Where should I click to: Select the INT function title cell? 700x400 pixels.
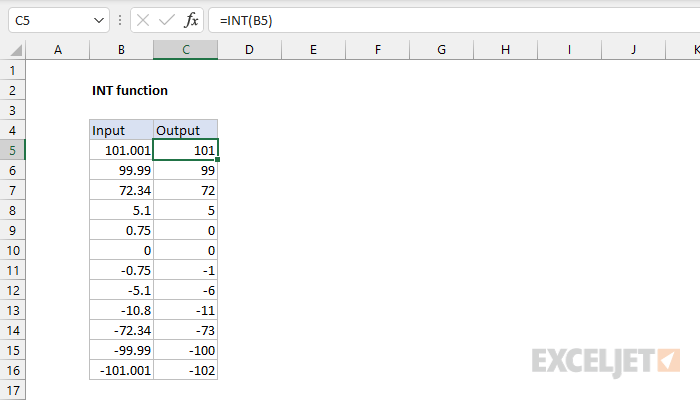click(x=130, y=90)
